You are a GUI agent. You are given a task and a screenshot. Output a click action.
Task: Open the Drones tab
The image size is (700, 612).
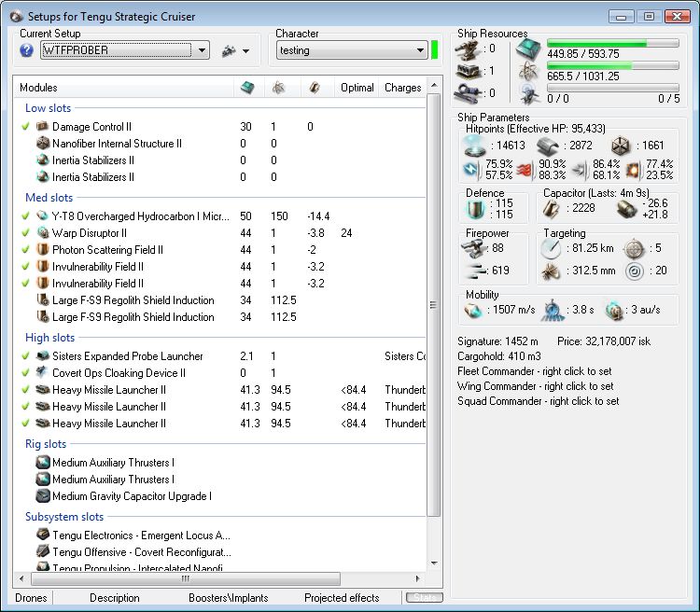31,598
